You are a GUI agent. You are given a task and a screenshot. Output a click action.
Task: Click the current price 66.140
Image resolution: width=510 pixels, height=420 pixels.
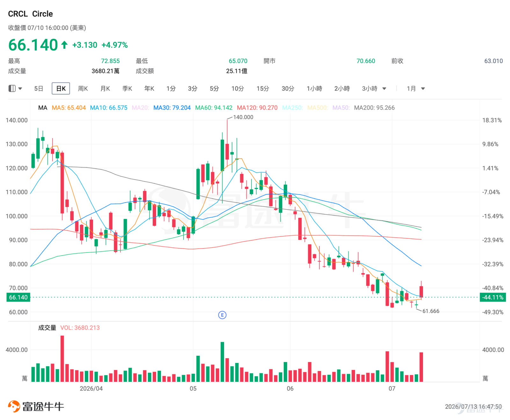click(x=33, y=45)
